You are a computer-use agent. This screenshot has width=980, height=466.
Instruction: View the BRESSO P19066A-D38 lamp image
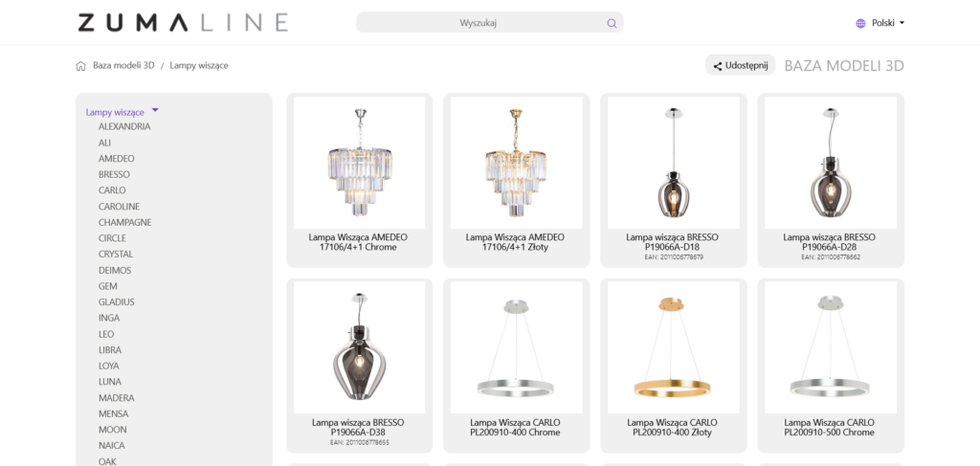point(360,346)
